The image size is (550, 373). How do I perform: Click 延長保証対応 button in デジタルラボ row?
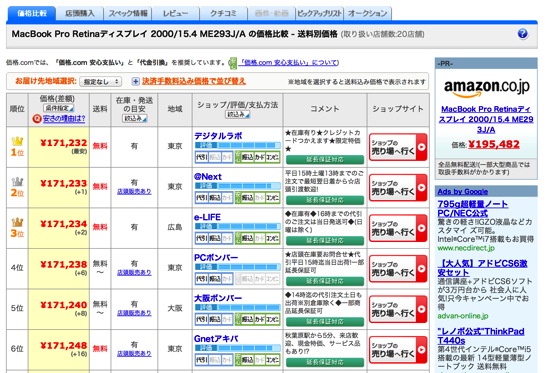point(325,160)
